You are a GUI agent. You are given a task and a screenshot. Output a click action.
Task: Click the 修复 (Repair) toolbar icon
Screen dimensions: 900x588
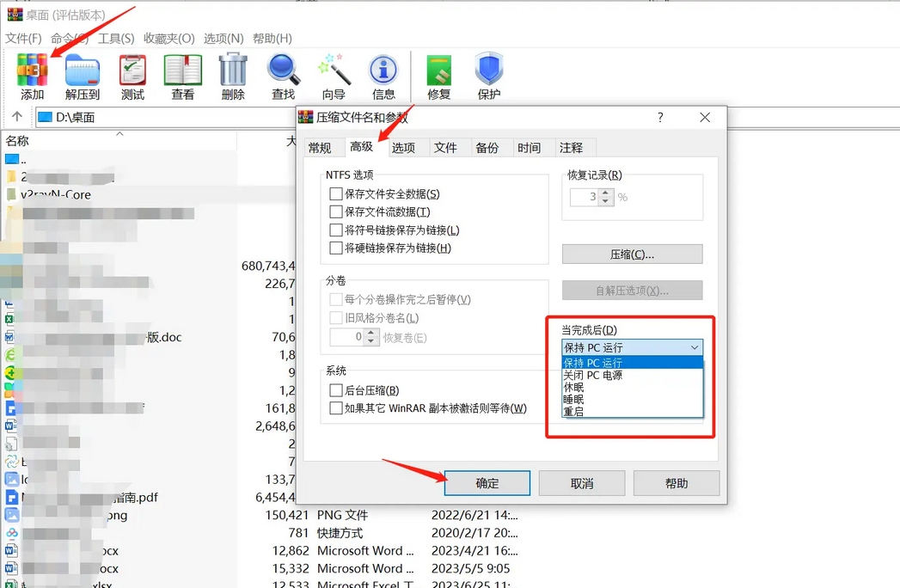439,77
